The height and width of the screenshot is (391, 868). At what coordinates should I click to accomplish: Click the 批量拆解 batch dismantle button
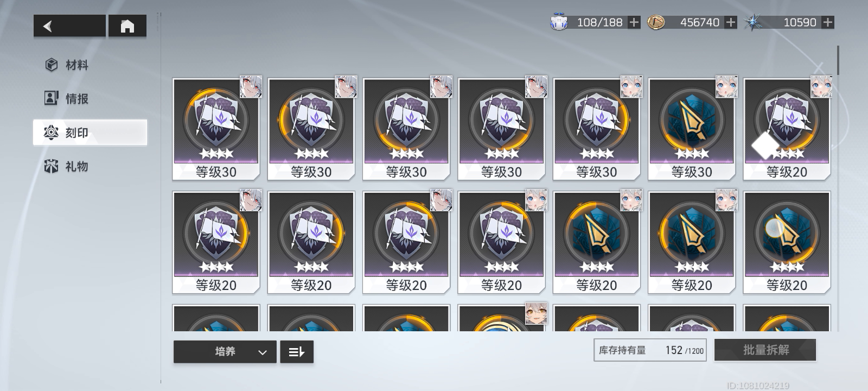click(765, 350)
